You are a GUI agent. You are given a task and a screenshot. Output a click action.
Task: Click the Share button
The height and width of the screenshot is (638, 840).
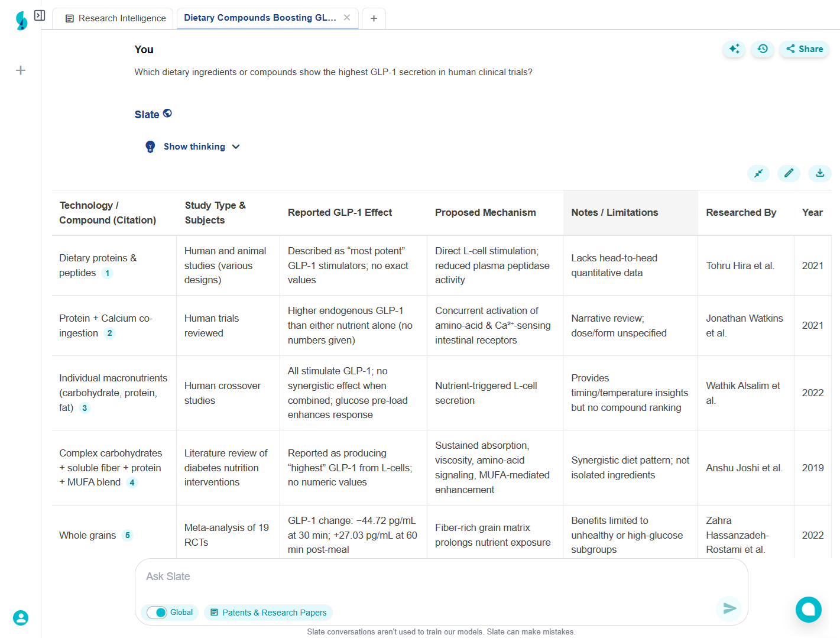coord(805,49)
